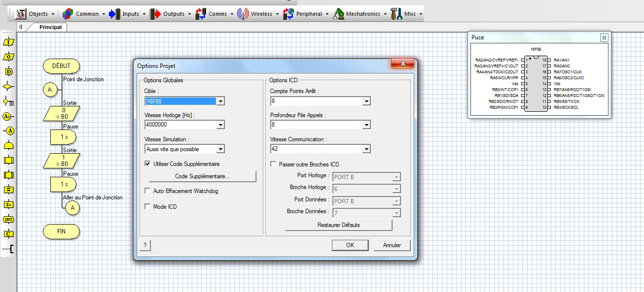Select the 1 -> B0 output block
Screen dimensions: 644x292
[62, 161]
